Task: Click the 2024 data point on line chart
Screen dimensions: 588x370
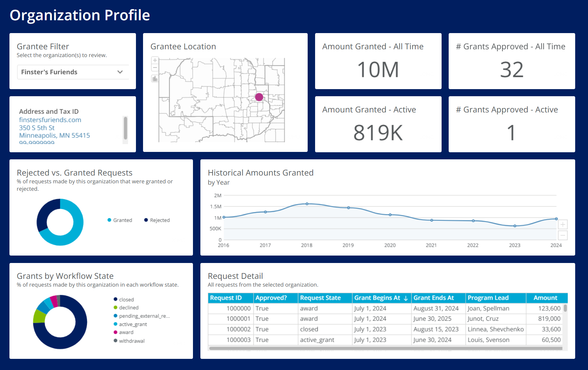Action: (556, 219)
